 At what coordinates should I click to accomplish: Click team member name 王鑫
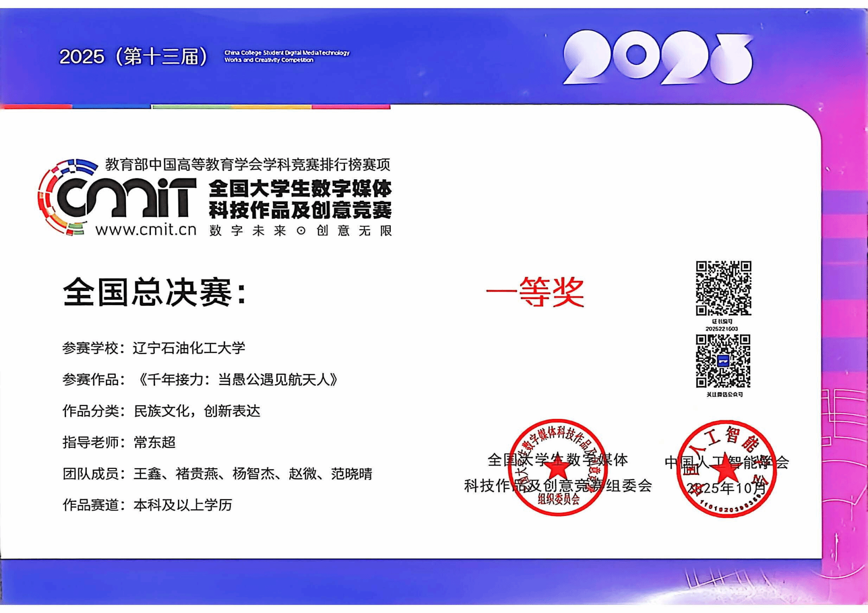(147, 474)
